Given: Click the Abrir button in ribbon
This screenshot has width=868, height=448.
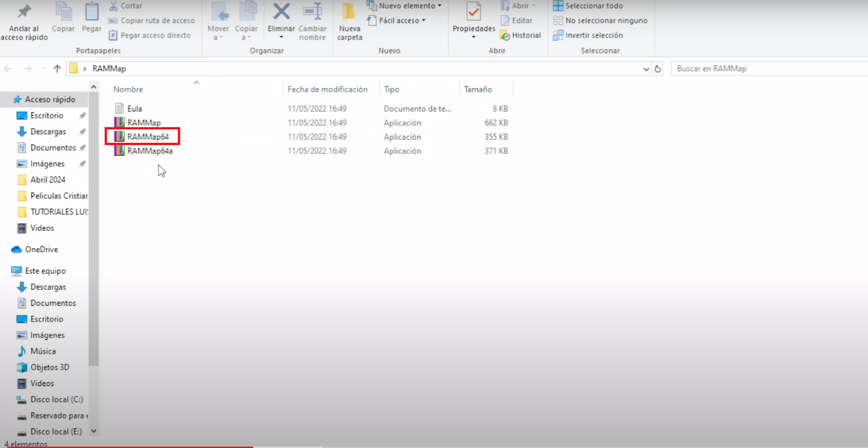Looking at the screenshot, I should tap(518, 6).
